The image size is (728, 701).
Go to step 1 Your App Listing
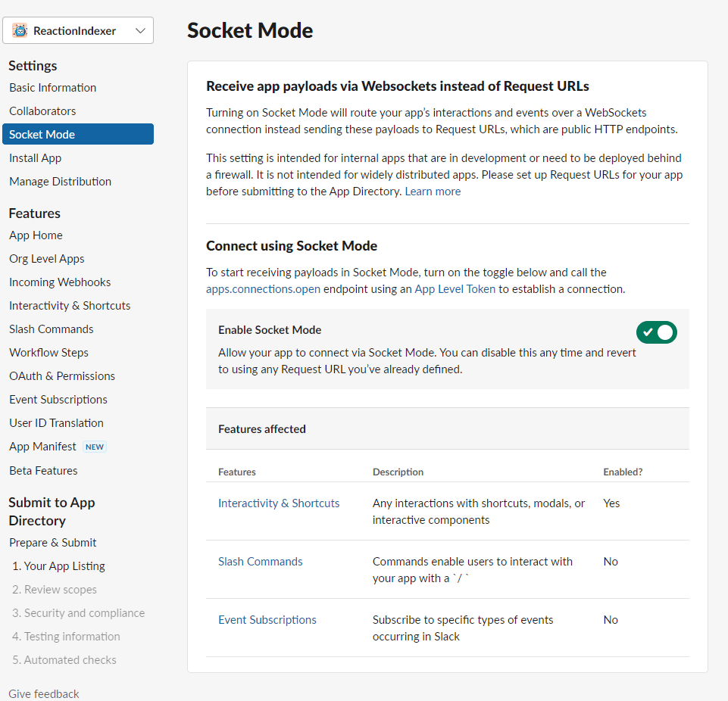click(x=58, y=566)
